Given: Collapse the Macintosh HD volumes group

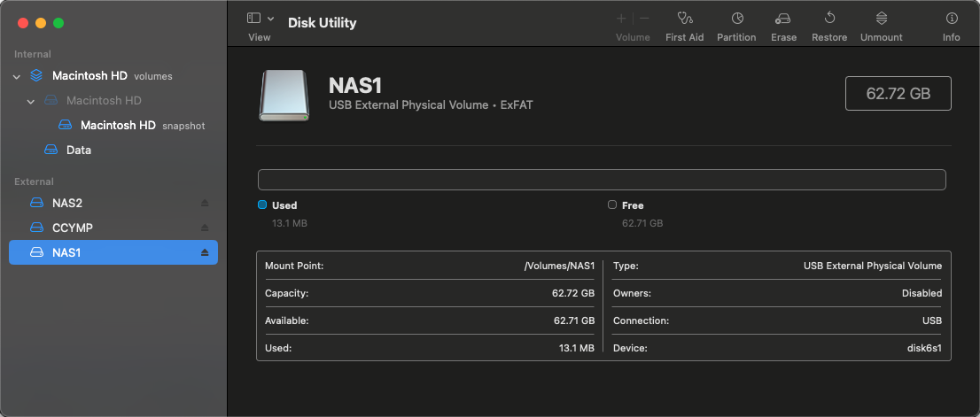Looking at the screenshot, I should click(x=17, y=76).
